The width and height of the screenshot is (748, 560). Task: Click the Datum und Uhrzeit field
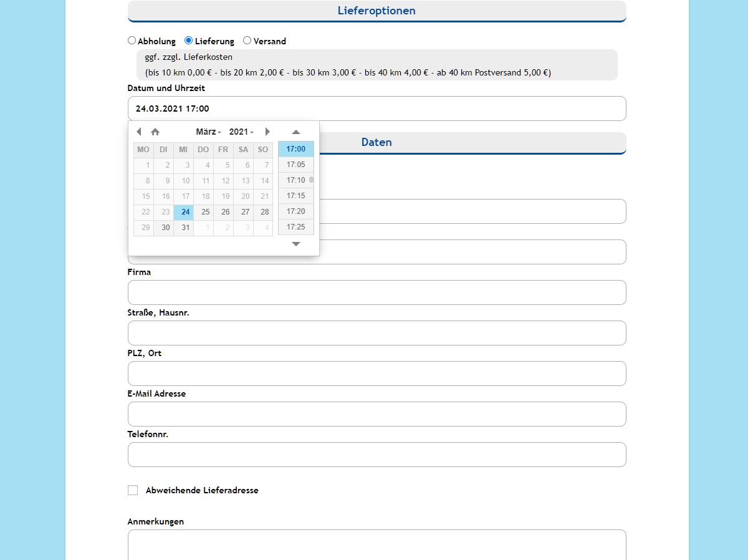(376, 109)
